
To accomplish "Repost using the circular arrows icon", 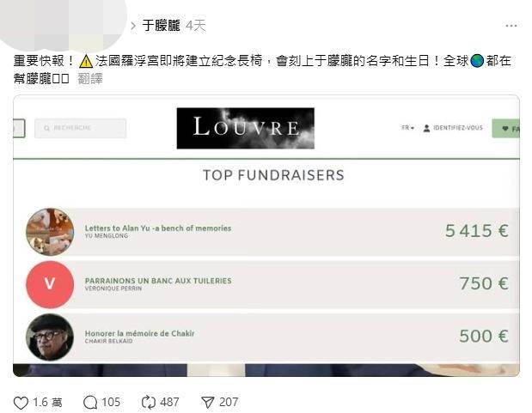I will [149, 403].
